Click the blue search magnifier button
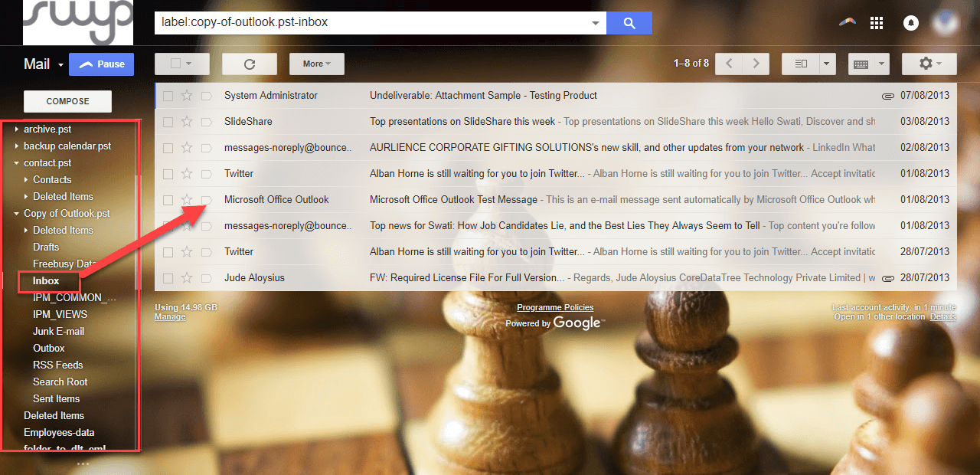The height and width of the screenshot is (475, 980). tap(629, 23)
